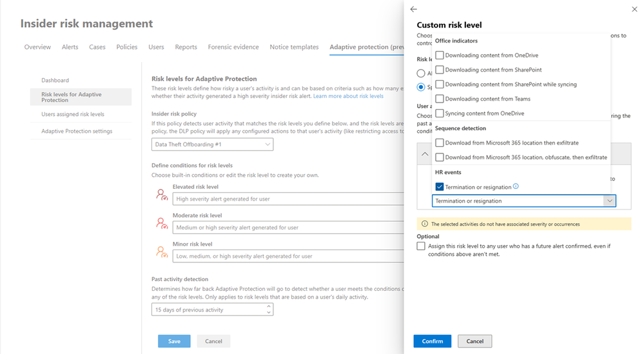Select the second filled radio button option
644x354 pixels.
(x=421, y=87)
